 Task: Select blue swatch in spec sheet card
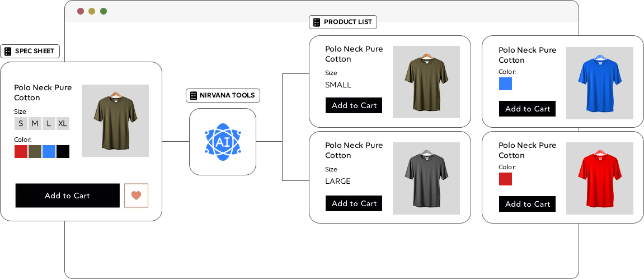tap(49, 151)
